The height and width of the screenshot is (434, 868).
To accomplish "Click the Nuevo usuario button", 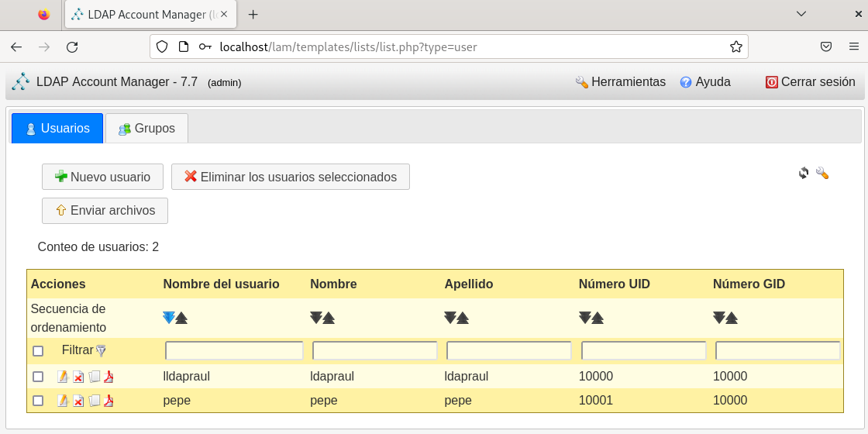I will coord(102,177).
